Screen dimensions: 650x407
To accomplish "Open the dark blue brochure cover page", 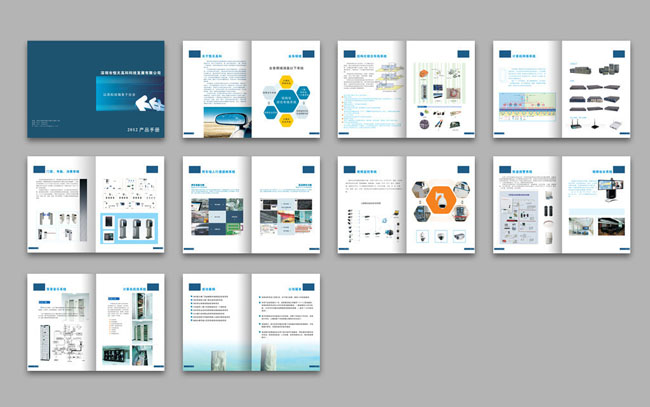I will 95,90.
